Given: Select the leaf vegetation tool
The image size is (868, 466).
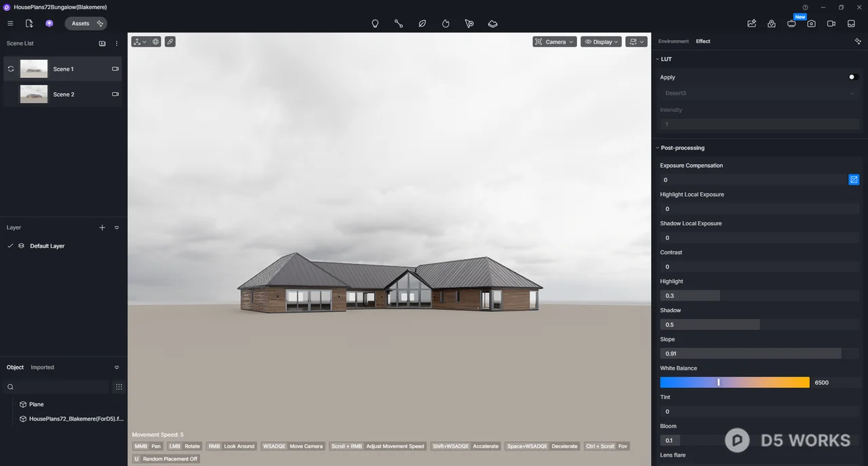Looking at the screenshot, I should pyautogui.click(x=422, y=23).
